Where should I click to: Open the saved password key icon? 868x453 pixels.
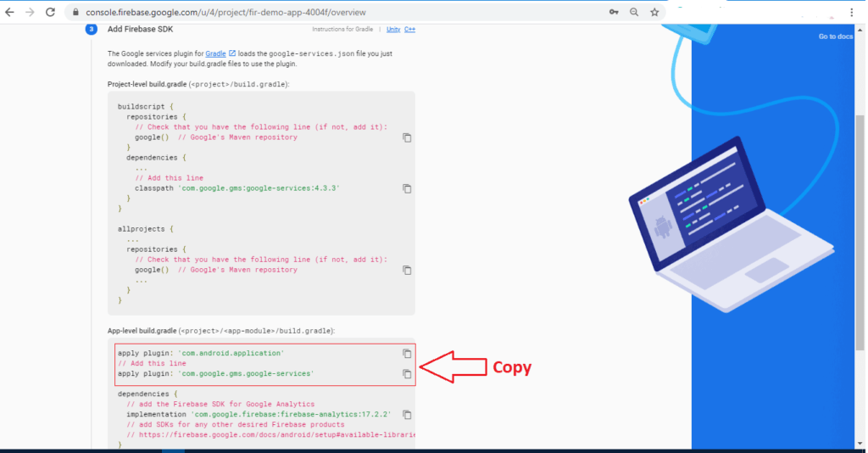tap(614, 12)
